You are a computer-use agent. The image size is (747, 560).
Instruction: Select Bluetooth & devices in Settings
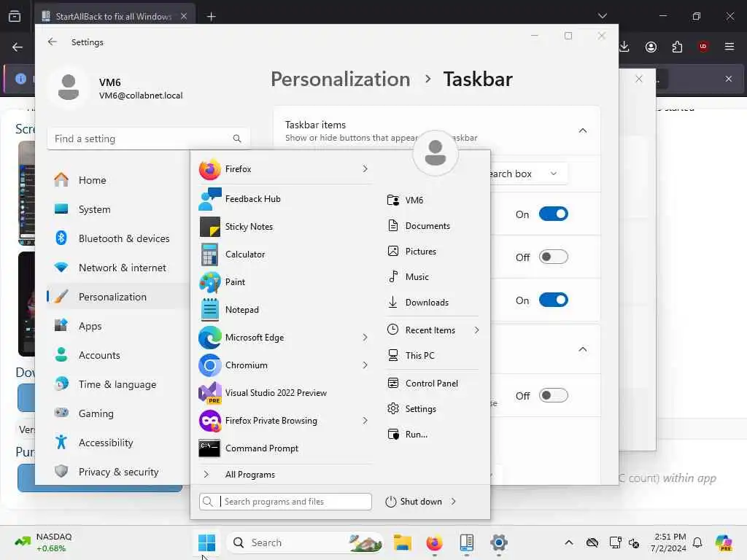(x=118, y=238)
